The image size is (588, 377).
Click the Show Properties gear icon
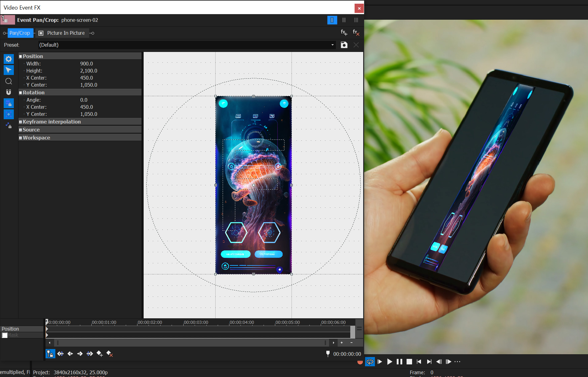click(9, 59)
